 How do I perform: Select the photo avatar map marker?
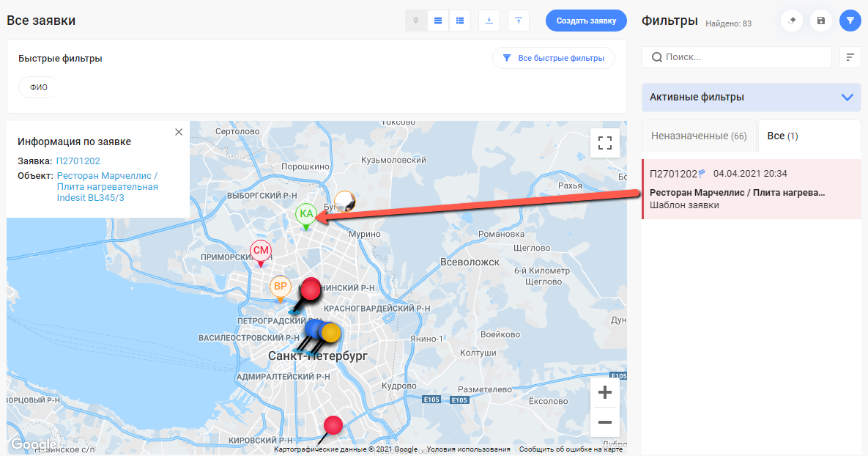tap(344, 202)
